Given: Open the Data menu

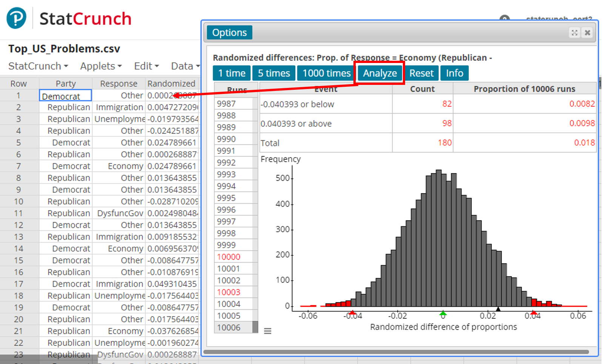Looking at the screenshot, I should pyautogui.click(x=185, y=66).
